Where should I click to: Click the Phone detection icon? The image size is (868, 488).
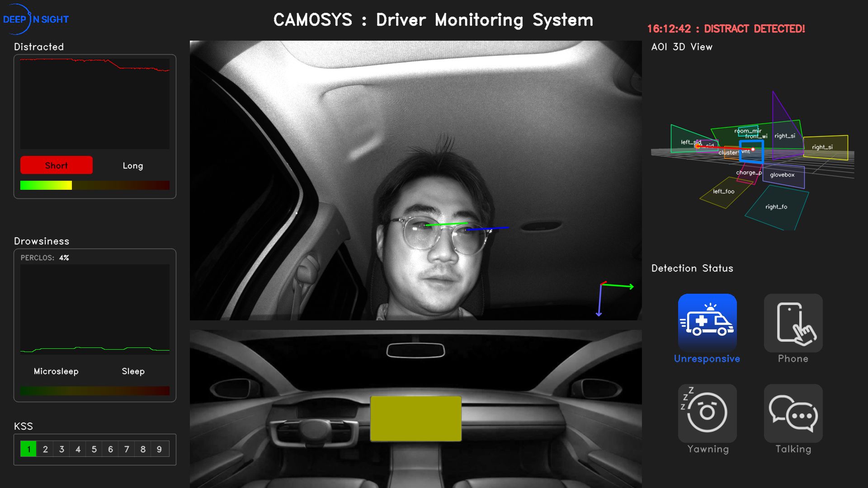[793, 323]
